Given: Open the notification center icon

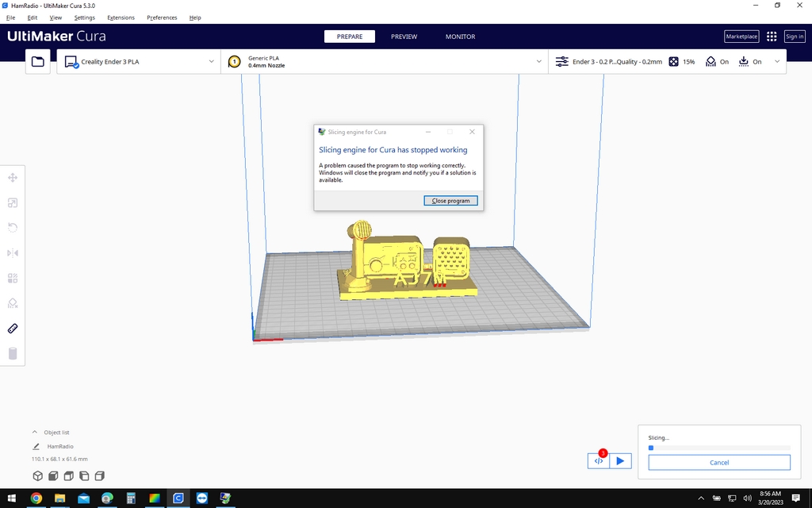Looking at the screenshot, I should 796,498.
